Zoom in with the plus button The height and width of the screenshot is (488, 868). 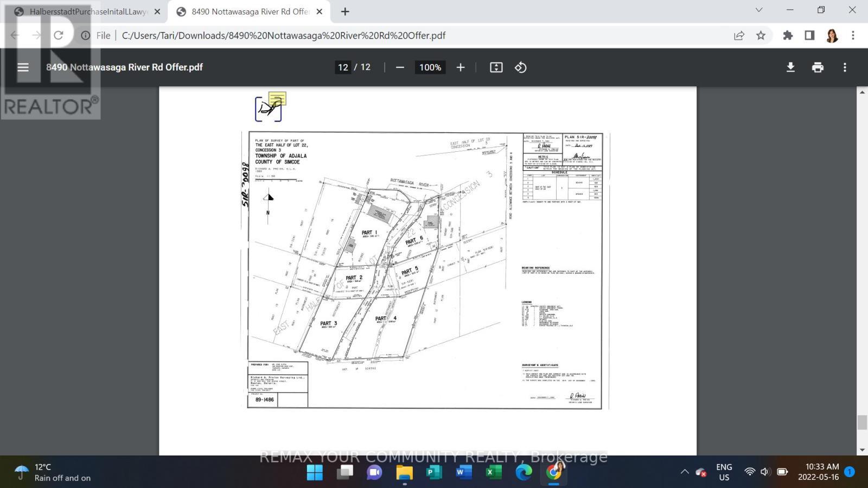coord(461,67)
